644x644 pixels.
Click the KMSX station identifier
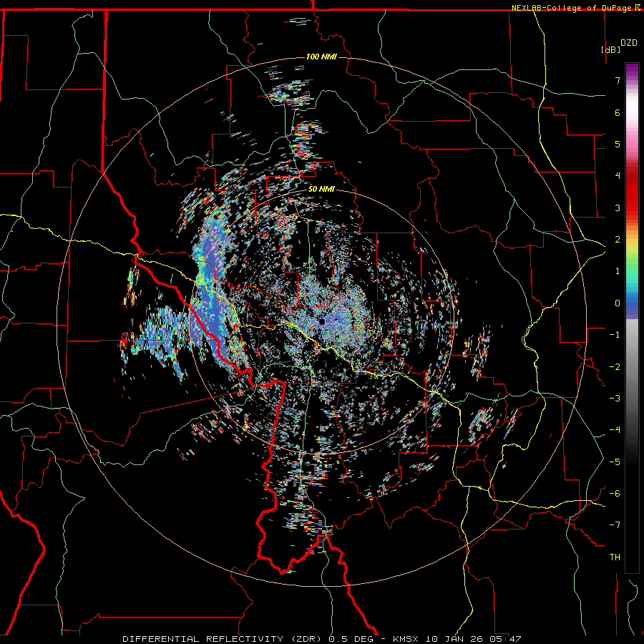pos(406,639)
